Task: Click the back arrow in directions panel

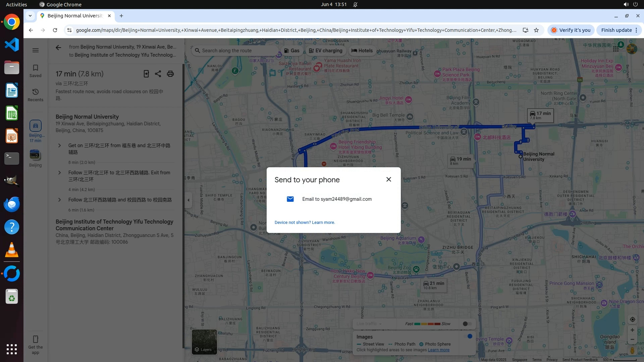Action: coord(58,48)
